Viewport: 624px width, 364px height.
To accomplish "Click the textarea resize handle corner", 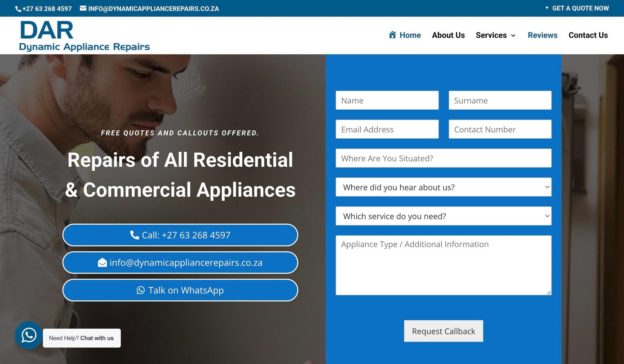I will (x=549, y=293).
